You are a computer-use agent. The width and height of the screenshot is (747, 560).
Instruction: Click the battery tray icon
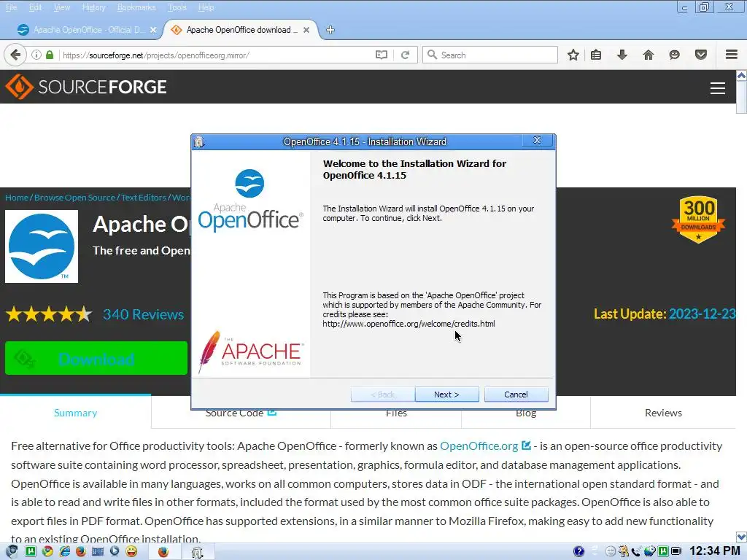pos(676,551)
